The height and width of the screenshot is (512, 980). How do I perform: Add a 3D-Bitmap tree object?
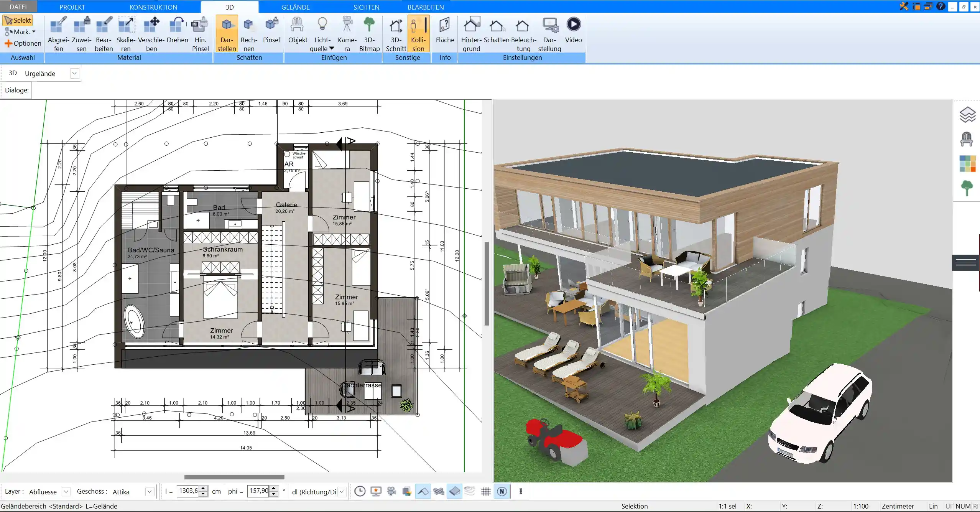(369, 34)
